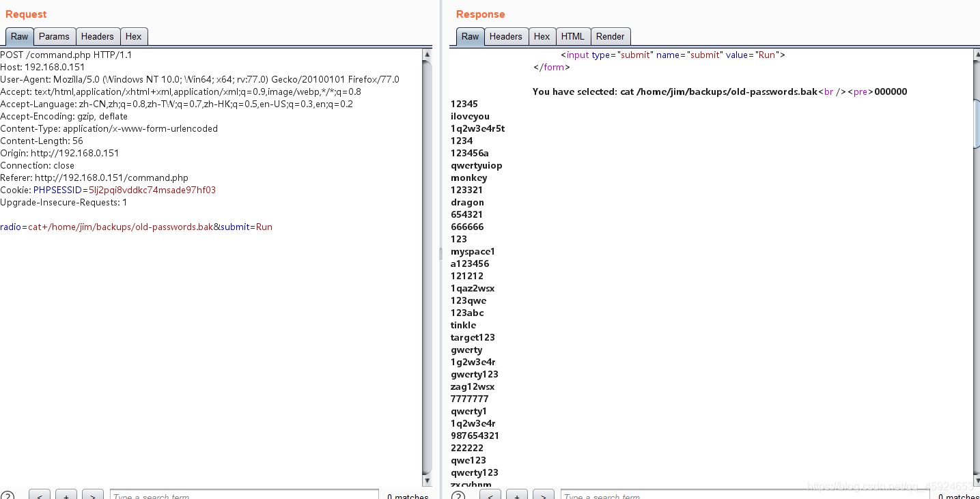This screenshot has height=499, width=980.
Task: Open the Response Headers tab
Action: [x=506, y=37]
